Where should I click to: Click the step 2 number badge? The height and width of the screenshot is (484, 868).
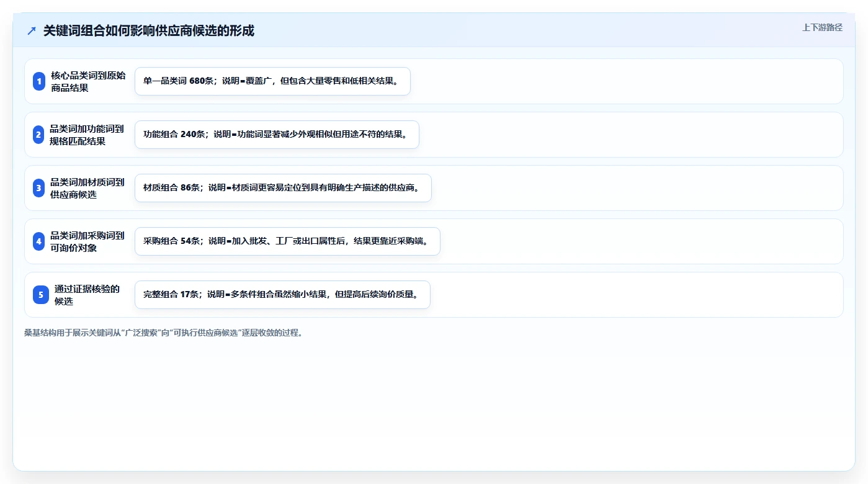38,135
